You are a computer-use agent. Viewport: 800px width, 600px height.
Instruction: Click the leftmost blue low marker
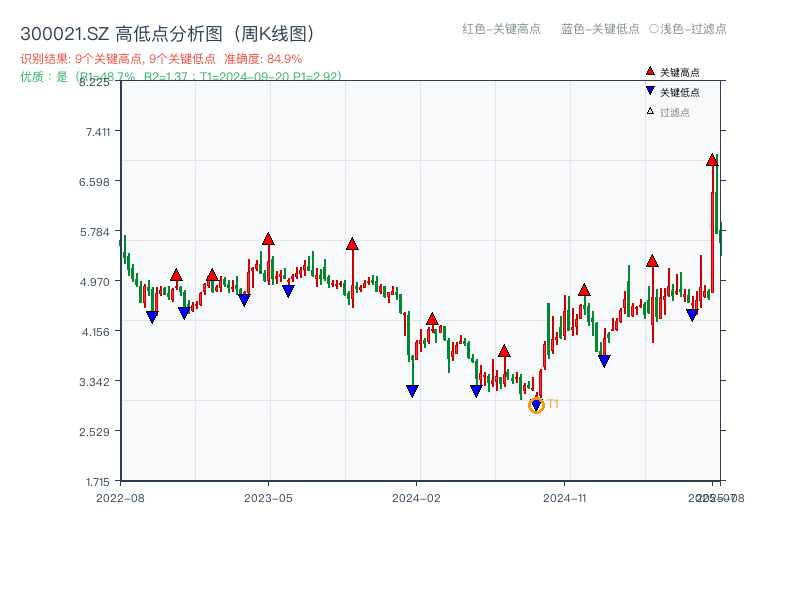point(152,317)
